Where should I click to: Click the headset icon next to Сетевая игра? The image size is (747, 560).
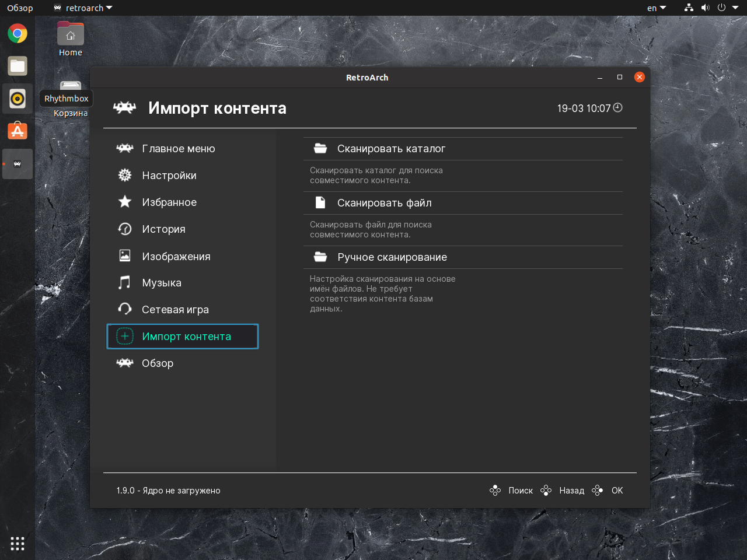125,309
